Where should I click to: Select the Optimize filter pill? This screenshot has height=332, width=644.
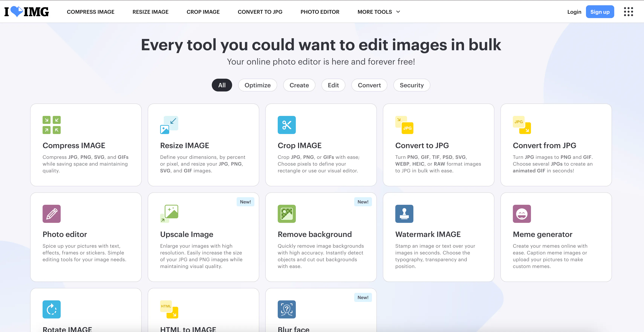pos(258,85)
